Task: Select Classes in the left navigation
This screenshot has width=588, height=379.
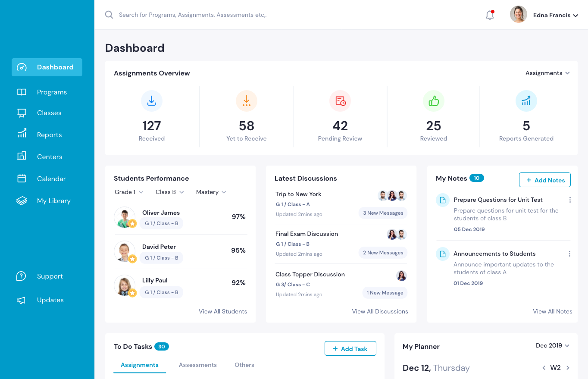Action: [x=49, y=113]
